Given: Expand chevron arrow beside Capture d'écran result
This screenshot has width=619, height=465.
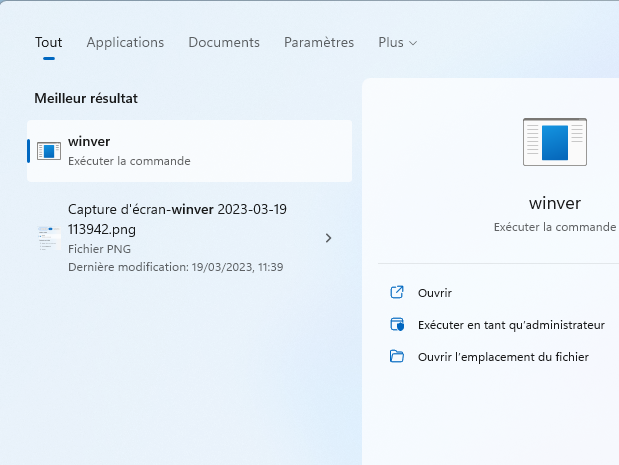Looking at the screenshot, I should click(328, 238).
